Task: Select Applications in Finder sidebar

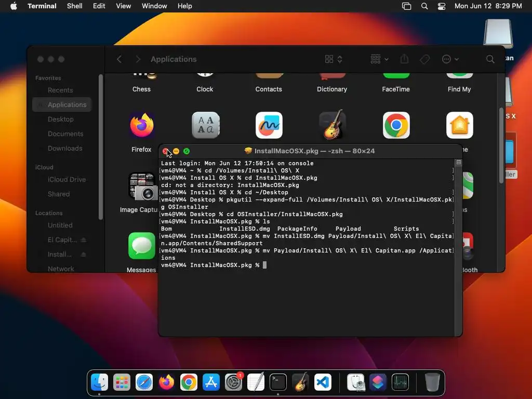Action: pos(62,105)
